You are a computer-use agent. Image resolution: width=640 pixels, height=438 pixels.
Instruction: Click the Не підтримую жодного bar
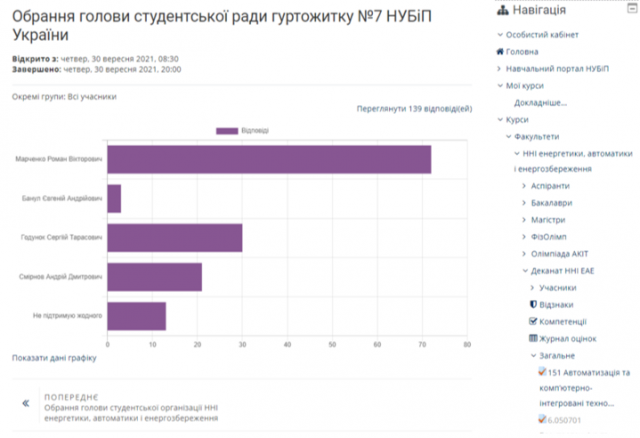tap(137, 316)
